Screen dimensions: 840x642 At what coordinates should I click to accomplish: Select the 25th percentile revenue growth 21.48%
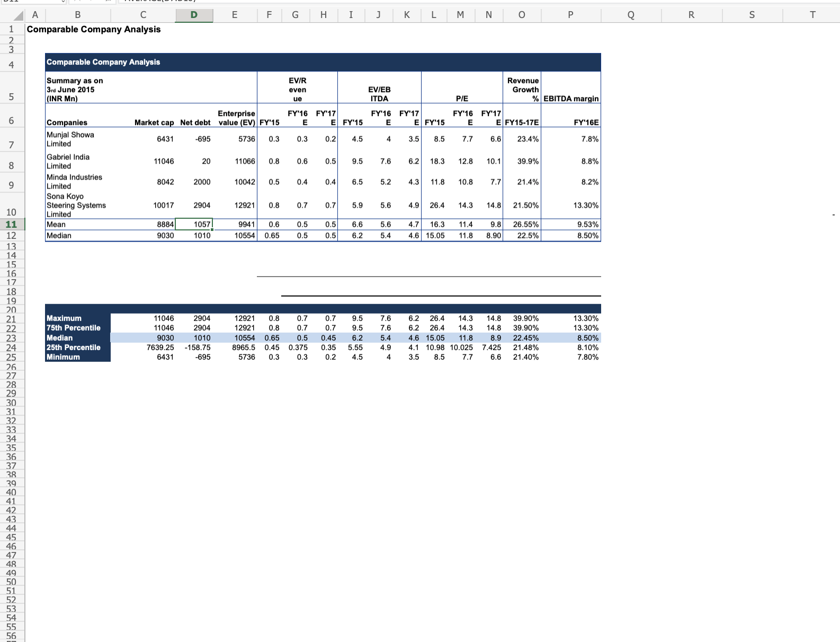[526, 347]
